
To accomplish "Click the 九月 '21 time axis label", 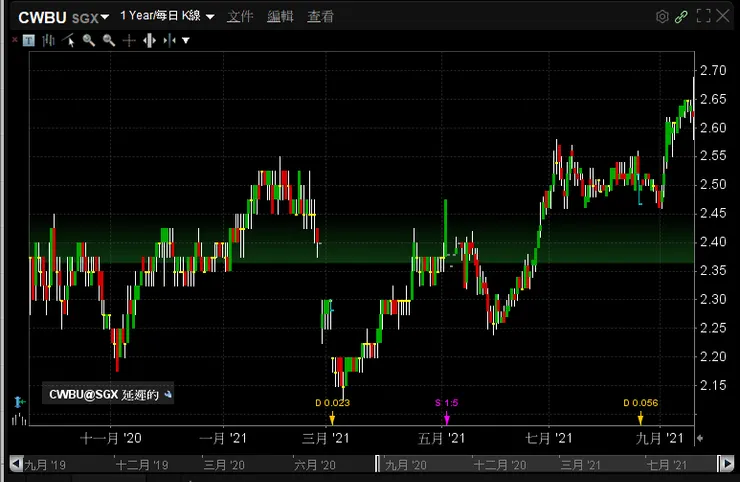I will click(660, 439).
